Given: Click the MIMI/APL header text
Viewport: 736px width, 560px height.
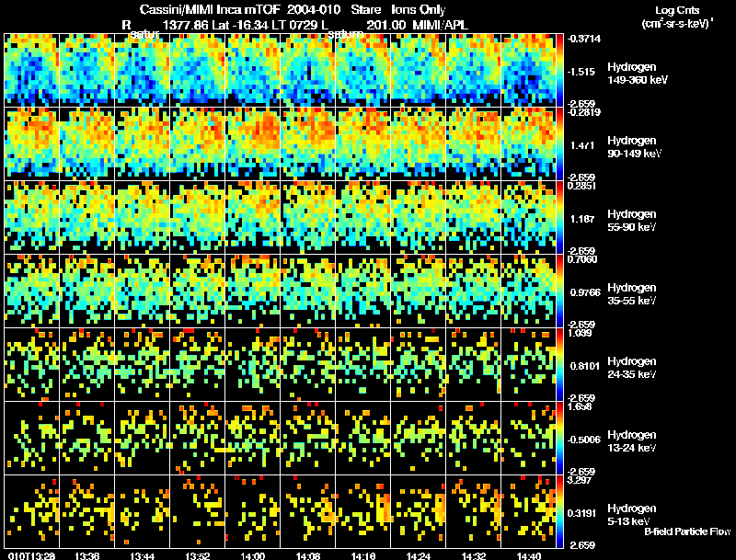Looking at the screenshot, I should click(x=441, y=25).
